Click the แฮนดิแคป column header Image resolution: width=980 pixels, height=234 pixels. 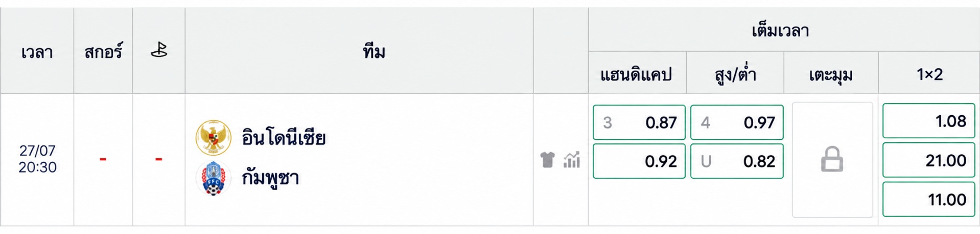coord(636,75)
